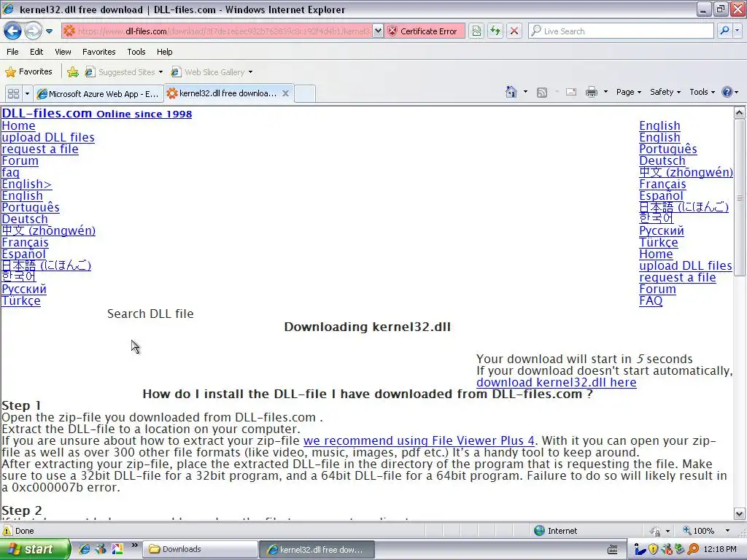The height and width of the screenshot is (560, 747).
Task: Click the FAQ link on the right
Action: [x=651, y=300]
